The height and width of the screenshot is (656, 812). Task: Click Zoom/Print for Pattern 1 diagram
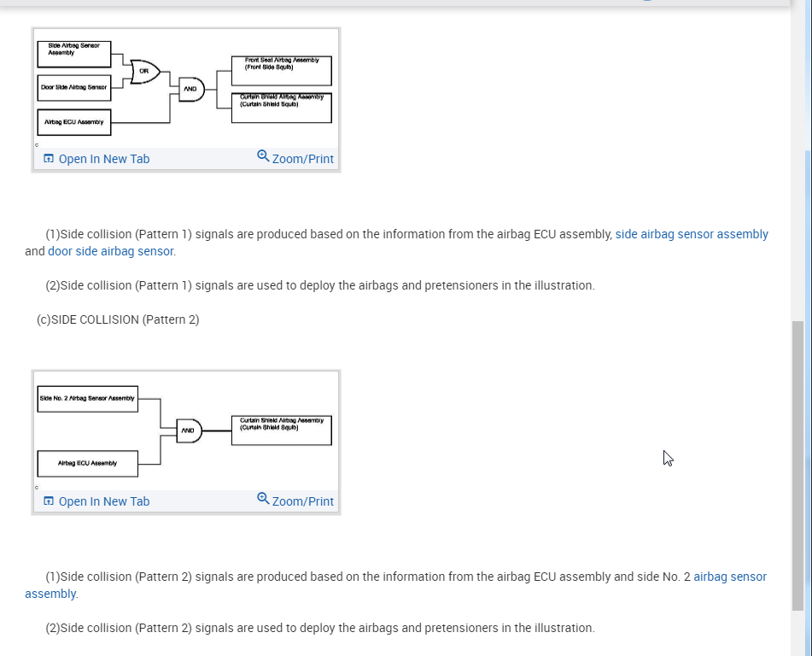pos(295,158)
